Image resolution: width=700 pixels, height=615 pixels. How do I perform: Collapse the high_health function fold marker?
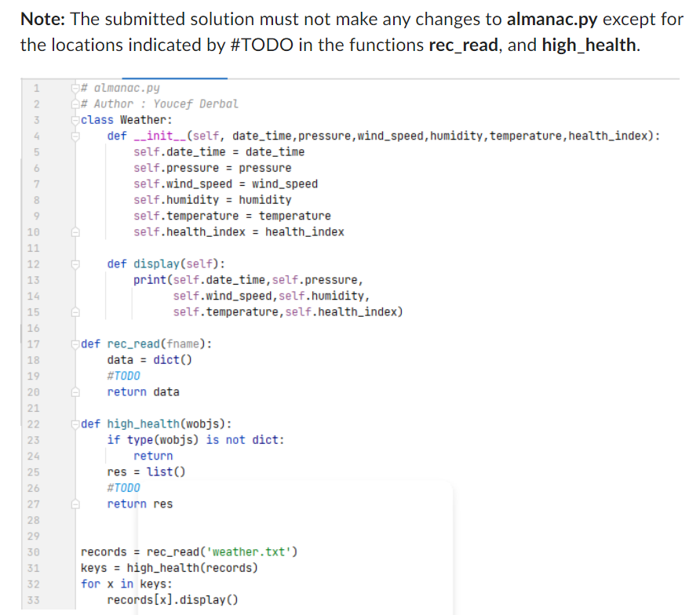tap(75, 424)
